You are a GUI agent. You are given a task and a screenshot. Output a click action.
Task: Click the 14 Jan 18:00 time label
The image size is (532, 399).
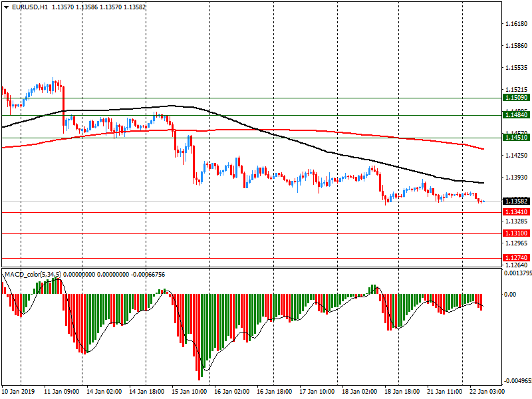[146, 392]
